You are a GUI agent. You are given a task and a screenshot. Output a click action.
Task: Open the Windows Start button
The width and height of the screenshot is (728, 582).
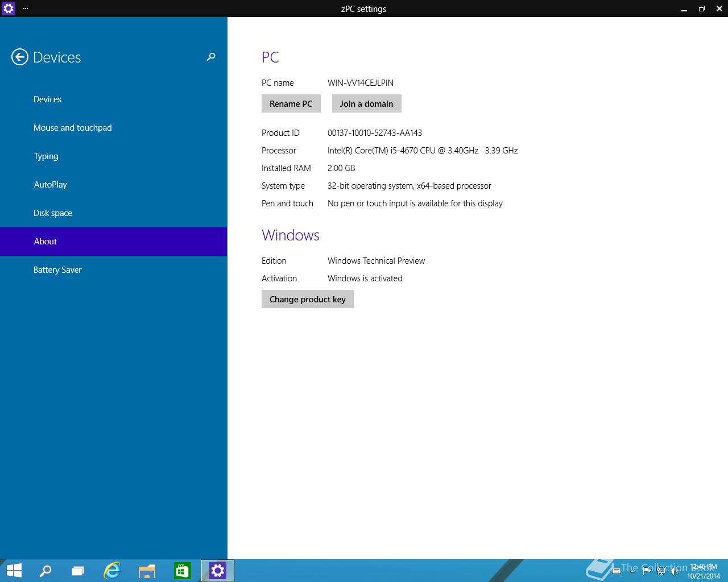pyautogui.click(x=14, y=571)
